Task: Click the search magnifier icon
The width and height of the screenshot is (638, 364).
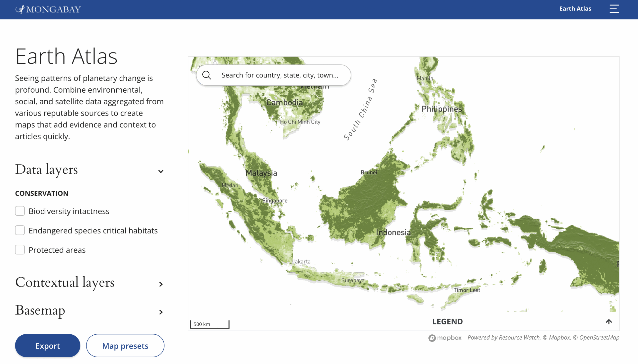Action: coord(207,75)
